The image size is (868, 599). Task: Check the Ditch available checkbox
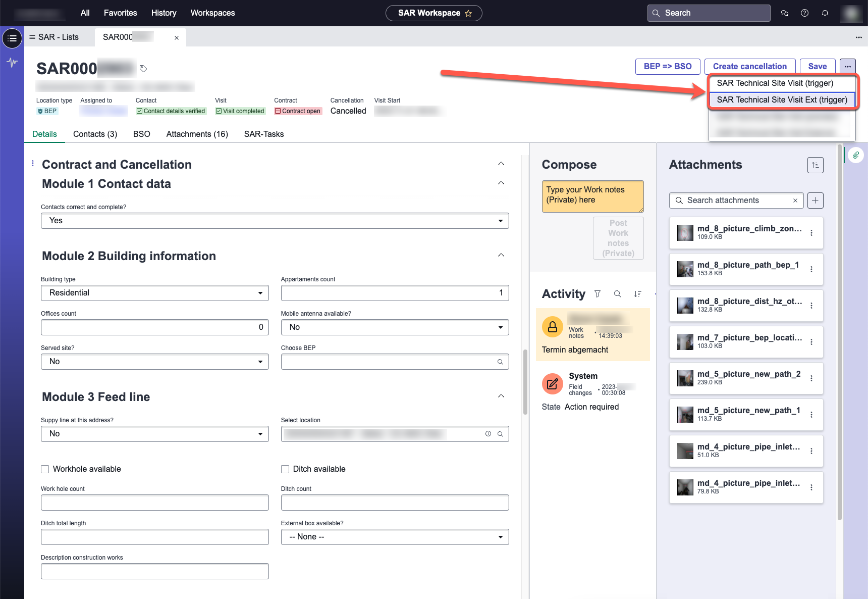pos(285,469)
